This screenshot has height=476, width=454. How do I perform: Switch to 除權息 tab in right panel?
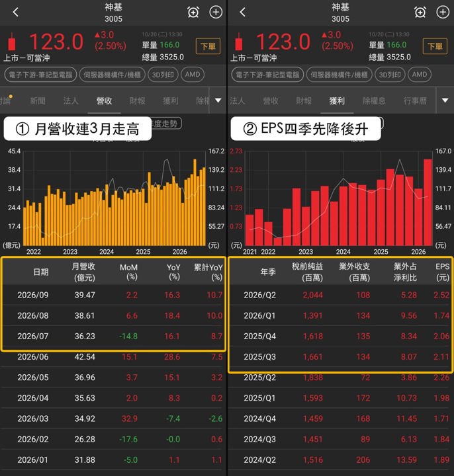374,100
